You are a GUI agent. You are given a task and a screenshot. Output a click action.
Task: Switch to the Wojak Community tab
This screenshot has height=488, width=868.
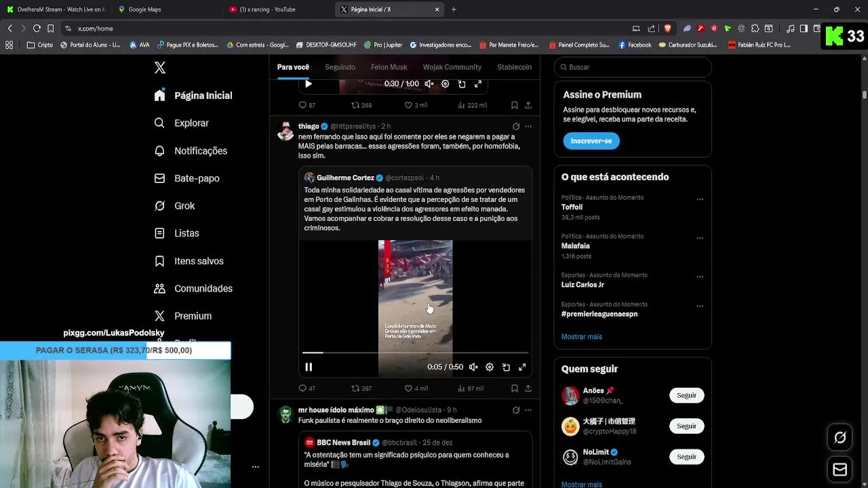tap(452, 67)
